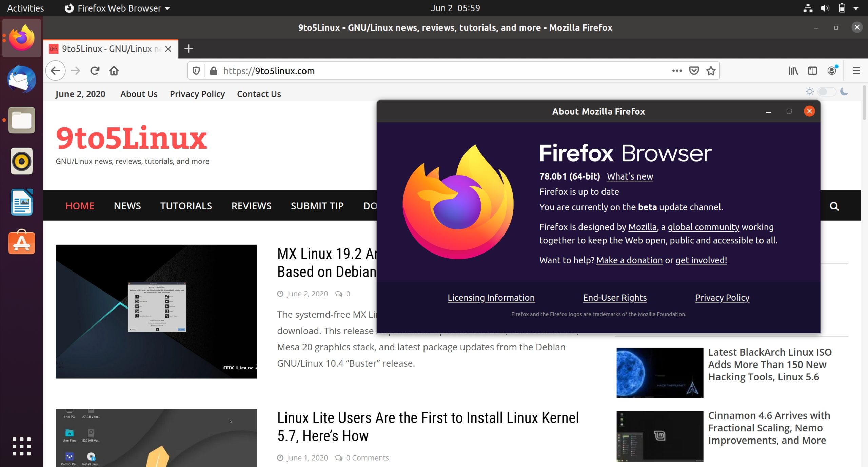The image size is (868, 467).
Task: Expand the Firefox Web Browser app menu
Action: pos(117,8)
